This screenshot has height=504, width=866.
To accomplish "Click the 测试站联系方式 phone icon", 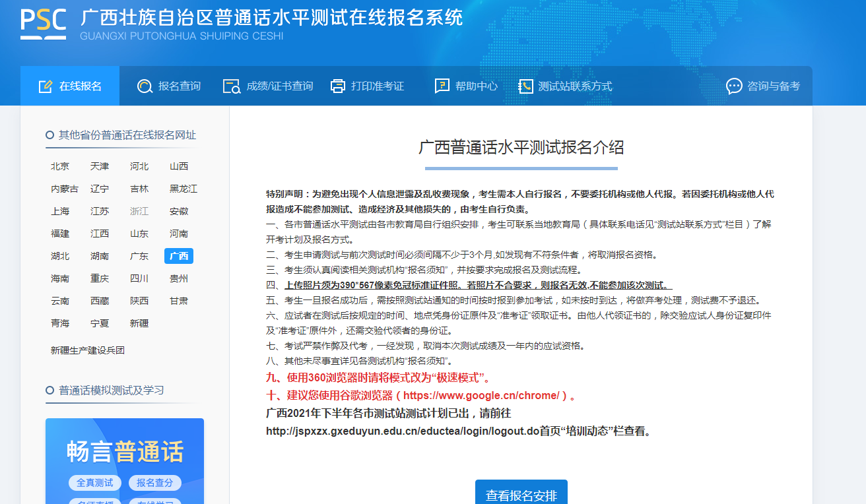I will (525, 86).
